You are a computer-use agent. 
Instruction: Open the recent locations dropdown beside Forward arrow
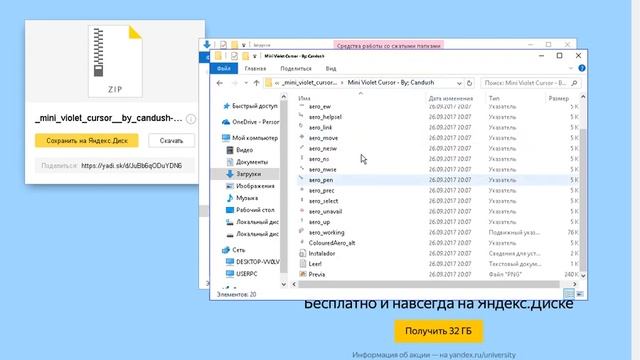coord(246,83)
